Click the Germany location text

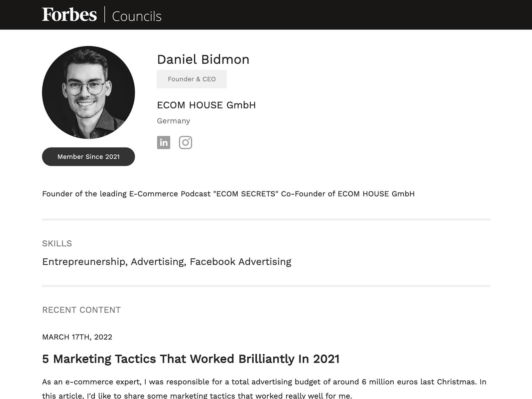174,121
